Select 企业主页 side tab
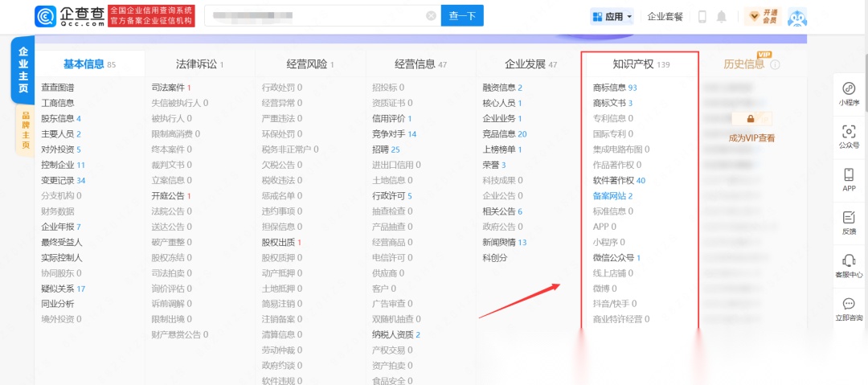 [x=23, y=71]
